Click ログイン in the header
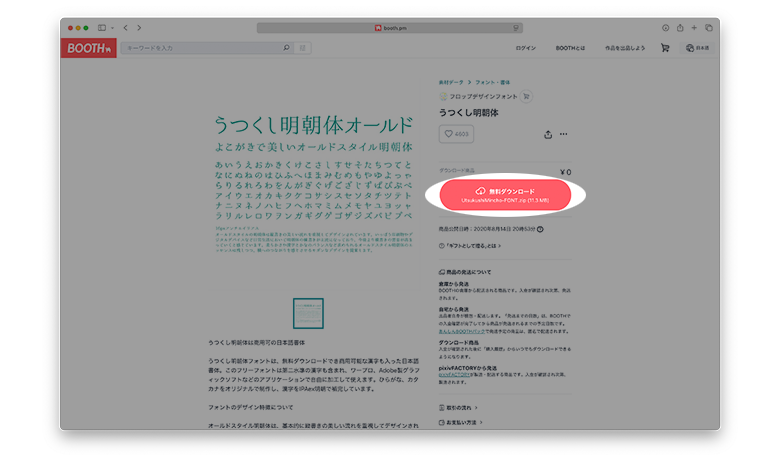 (x=525, y=48)
